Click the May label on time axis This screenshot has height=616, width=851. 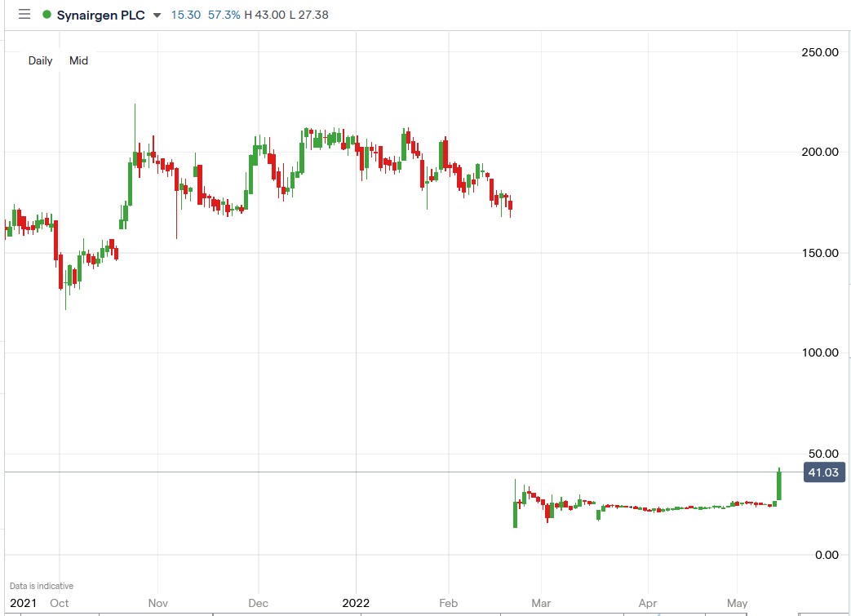[x=737, y=603]
